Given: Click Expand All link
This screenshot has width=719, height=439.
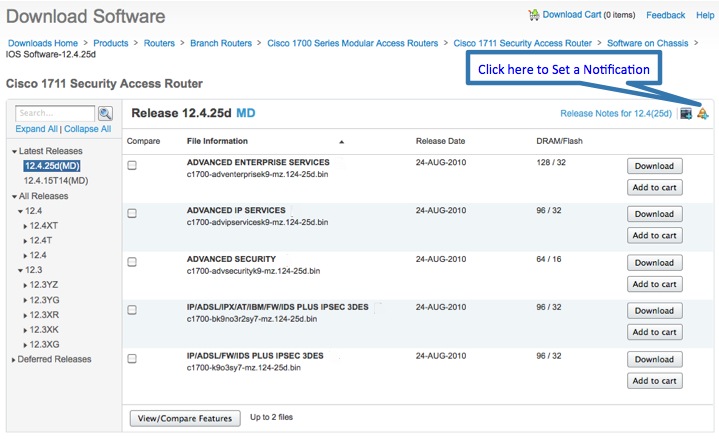Looking at the screenshot, I should click(x=36, y=129).
